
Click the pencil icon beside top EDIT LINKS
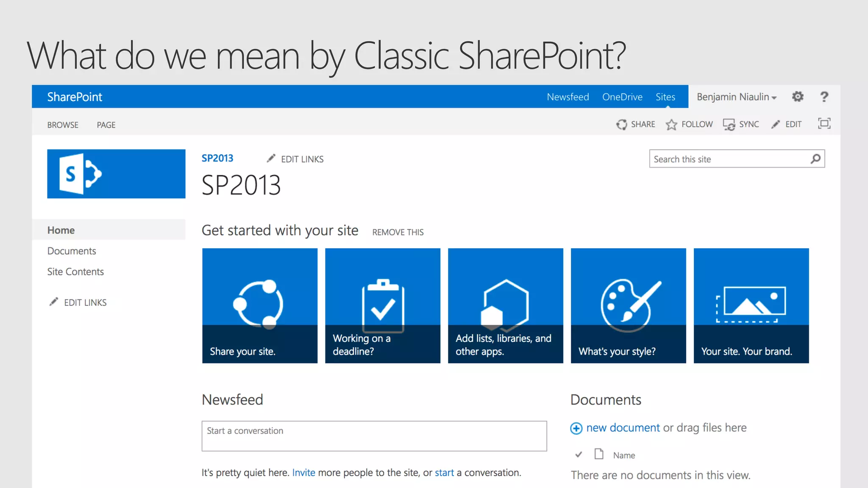(x=271, y=158)
